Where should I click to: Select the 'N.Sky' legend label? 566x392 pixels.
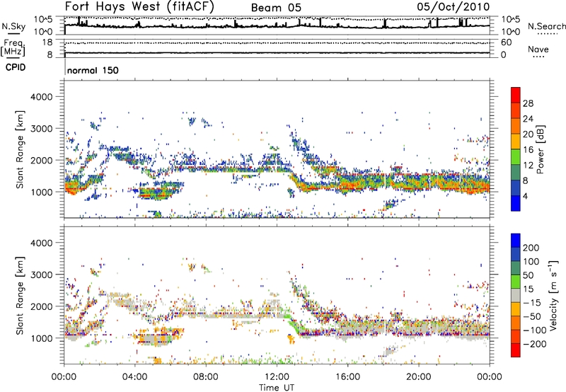(13, 26)
